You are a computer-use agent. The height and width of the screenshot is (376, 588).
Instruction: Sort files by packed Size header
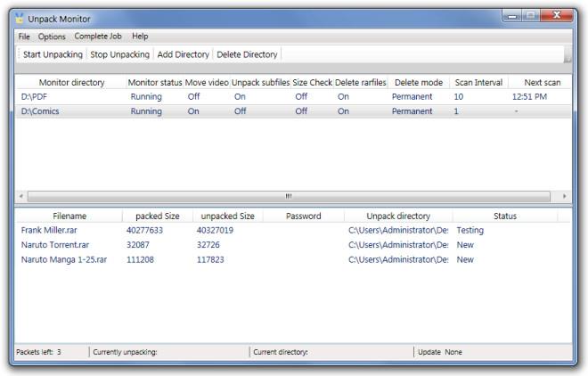click(x=158, y=216)
